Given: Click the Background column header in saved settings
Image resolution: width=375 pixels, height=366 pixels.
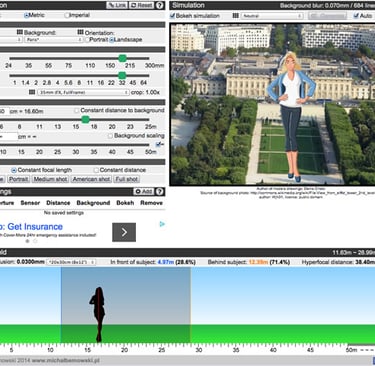Looking at the screenshot, I should point(93,203).
